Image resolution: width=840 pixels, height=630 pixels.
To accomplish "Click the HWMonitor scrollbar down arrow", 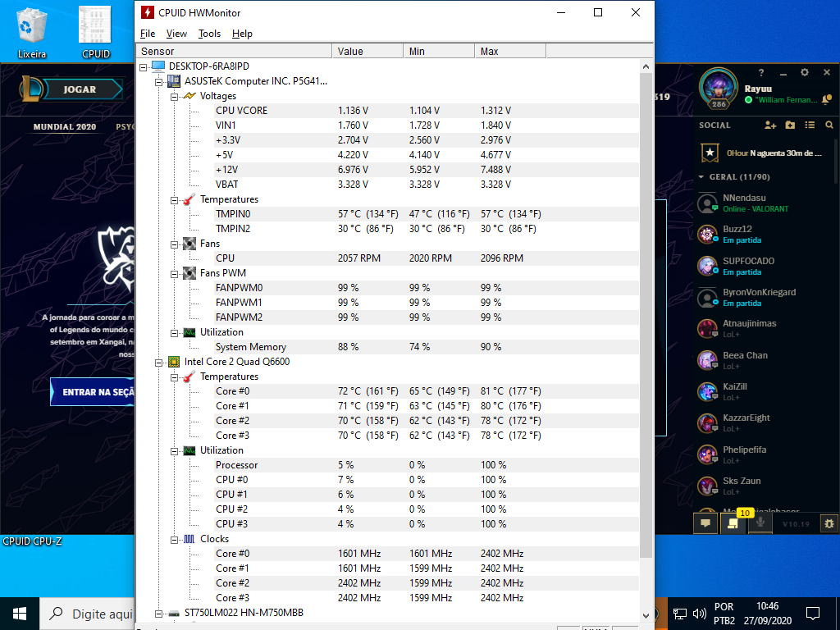I will pyautogui.click(x=646, y=615).
